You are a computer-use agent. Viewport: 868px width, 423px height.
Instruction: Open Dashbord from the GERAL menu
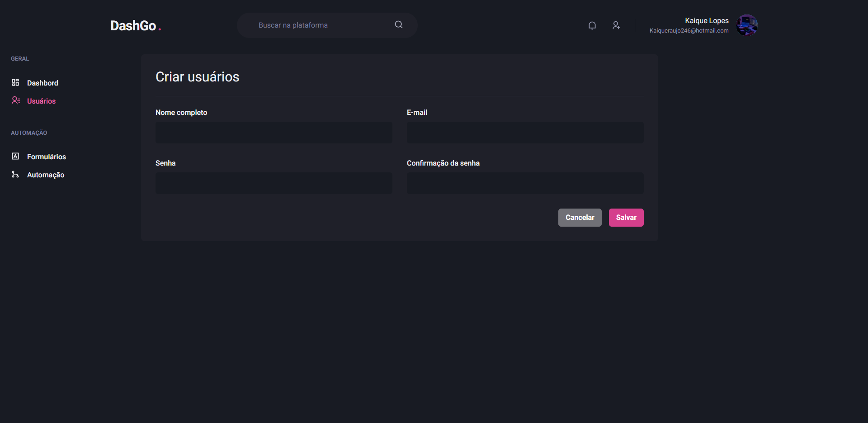coord(42,83)
